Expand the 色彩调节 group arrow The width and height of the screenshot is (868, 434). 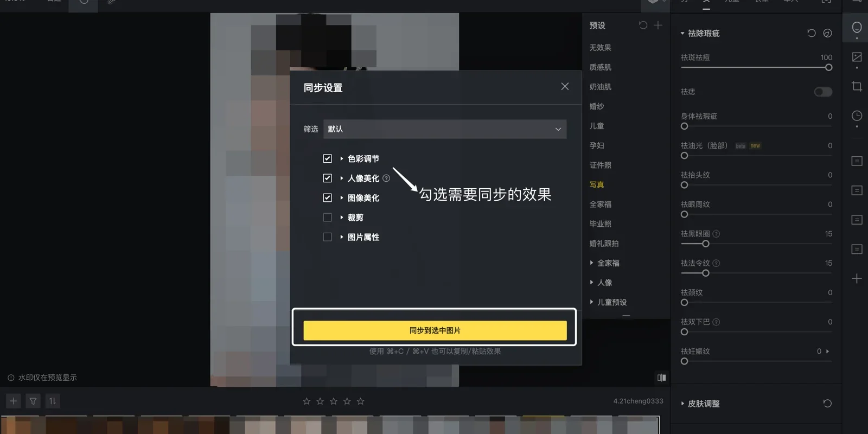coord(341,158)
